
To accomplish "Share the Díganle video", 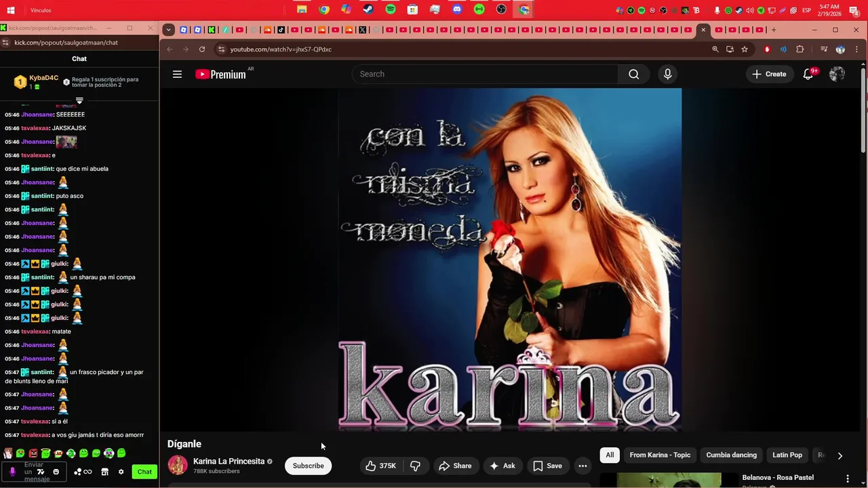I will 455,466.
